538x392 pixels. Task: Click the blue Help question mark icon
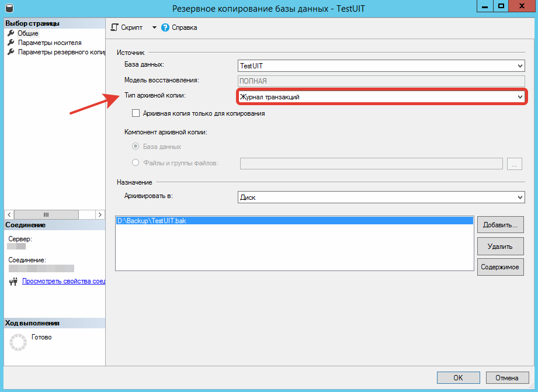[165, 27]
